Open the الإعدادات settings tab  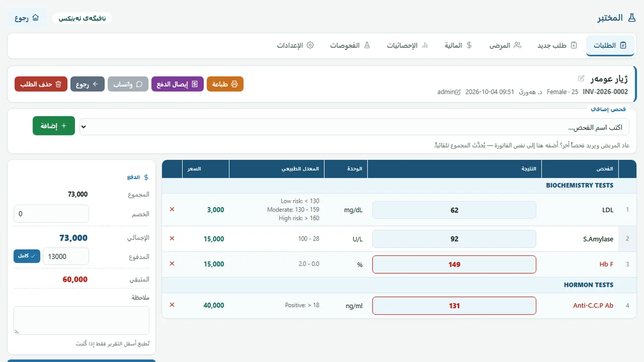tap(295, 45)
